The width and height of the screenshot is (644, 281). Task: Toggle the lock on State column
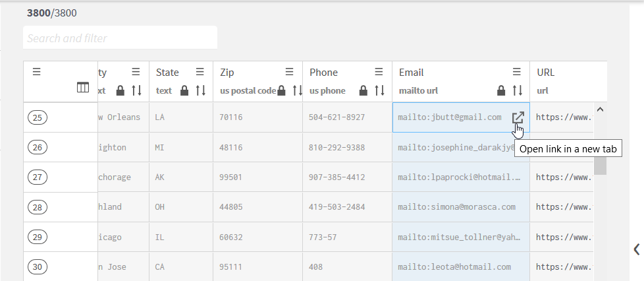(184, 90)
